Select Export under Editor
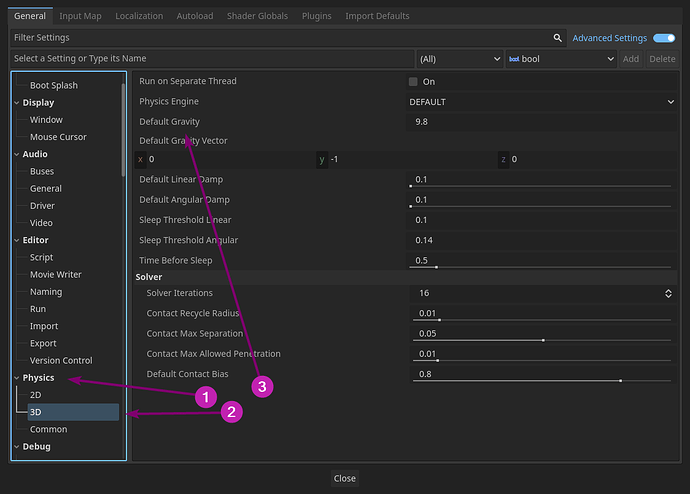The height and width of the screenshot is (494, 690). tap(43, 343)
